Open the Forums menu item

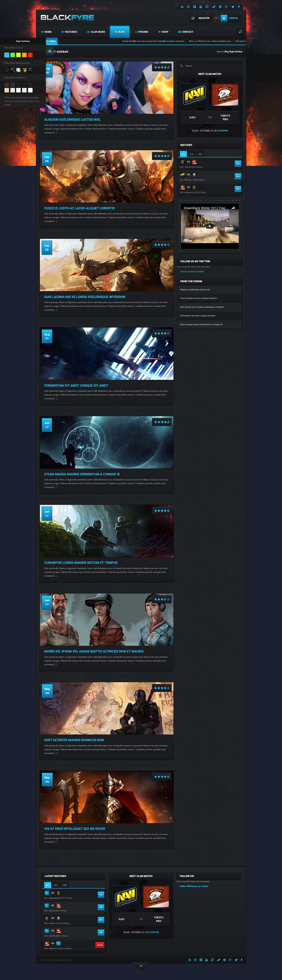tap(141, 32)
